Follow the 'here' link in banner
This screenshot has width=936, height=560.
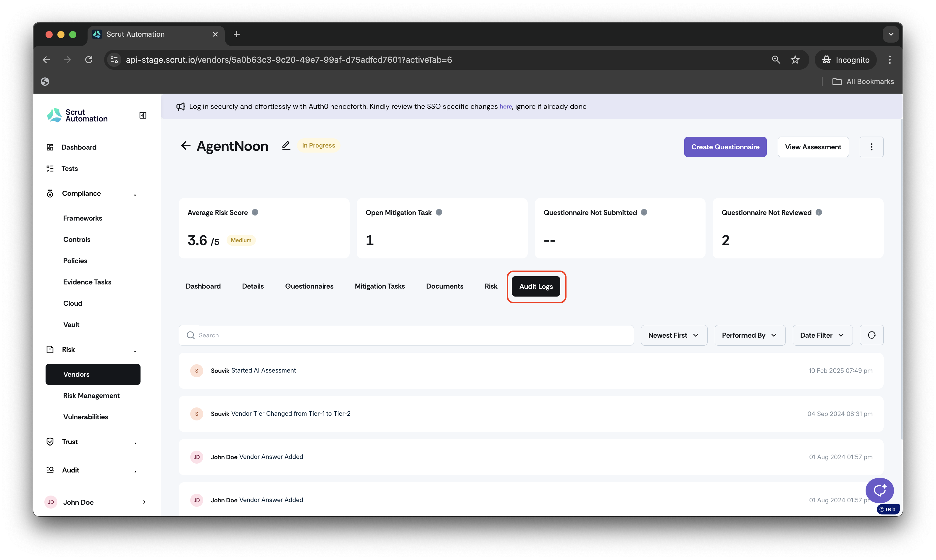(x=505, y=107)
